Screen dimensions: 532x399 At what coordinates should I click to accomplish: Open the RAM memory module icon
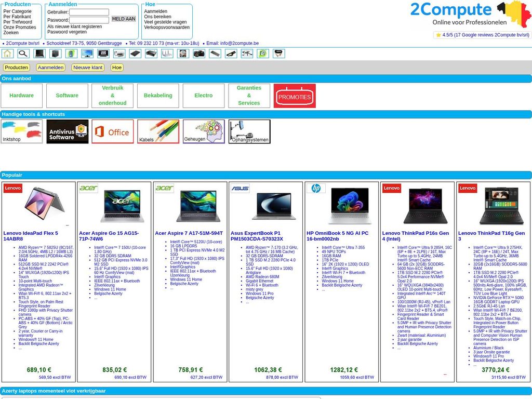pyautogui.click(x=215, y=54)
